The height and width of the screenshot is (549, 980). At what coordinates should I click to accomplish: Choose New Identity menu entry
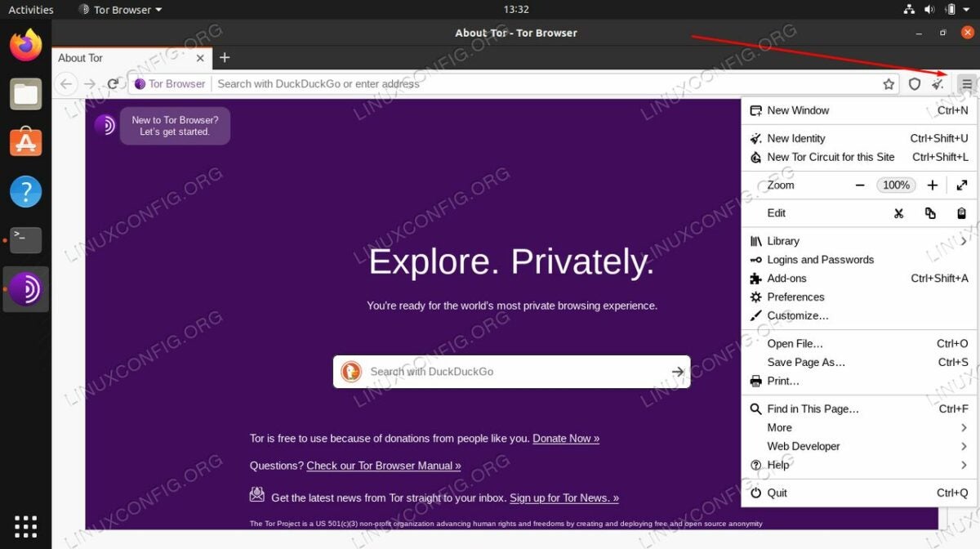(x=859, y=138)
